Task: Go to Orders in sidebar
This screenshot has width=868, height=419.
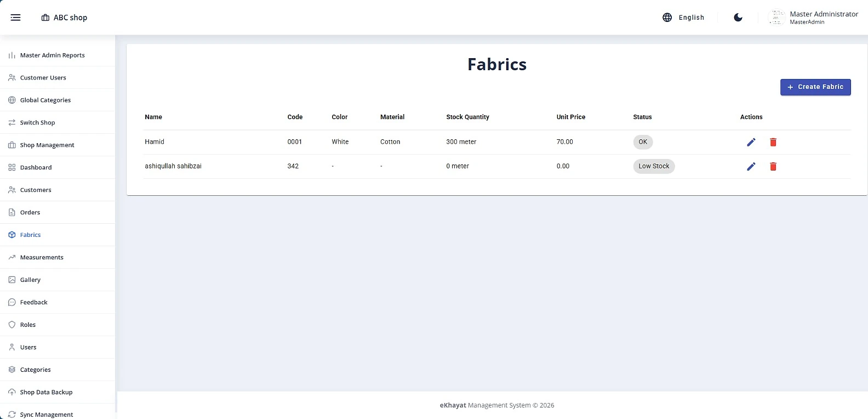Action: coord(58,213)
